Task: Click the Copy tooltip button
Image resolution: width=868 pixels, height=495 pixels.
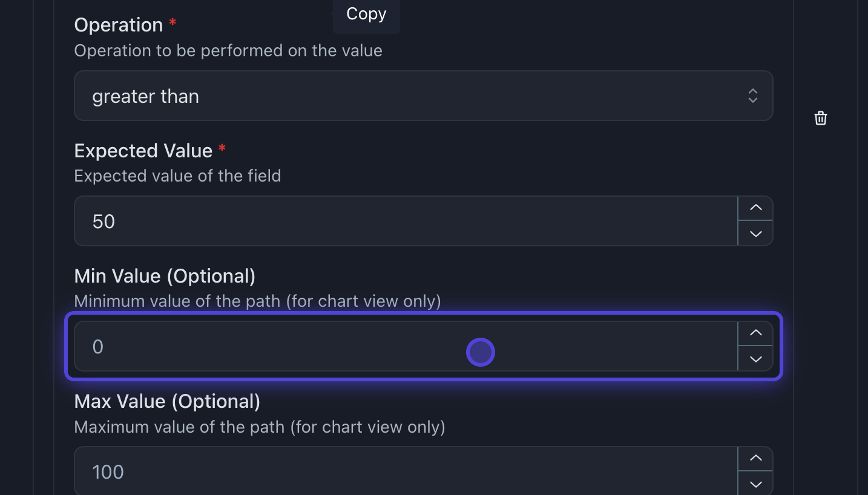Action: point(366,14)
